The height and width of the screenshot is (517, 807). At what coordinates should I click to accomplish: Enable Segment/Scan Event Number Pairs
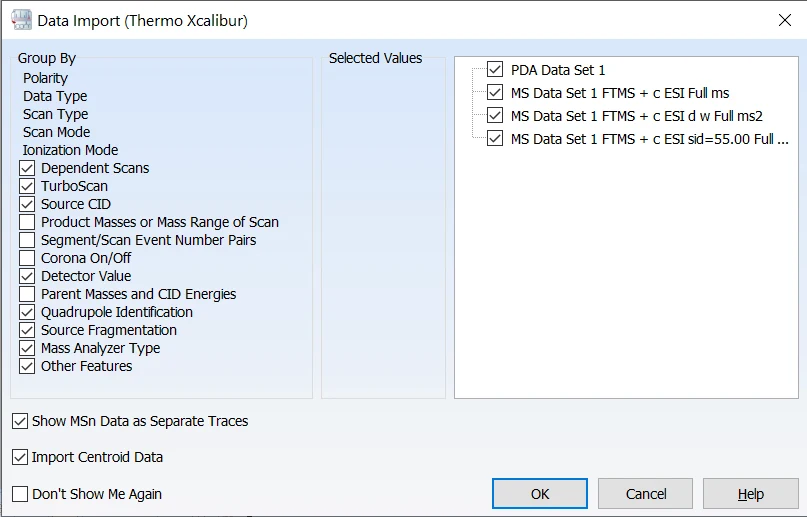point(27,240)
